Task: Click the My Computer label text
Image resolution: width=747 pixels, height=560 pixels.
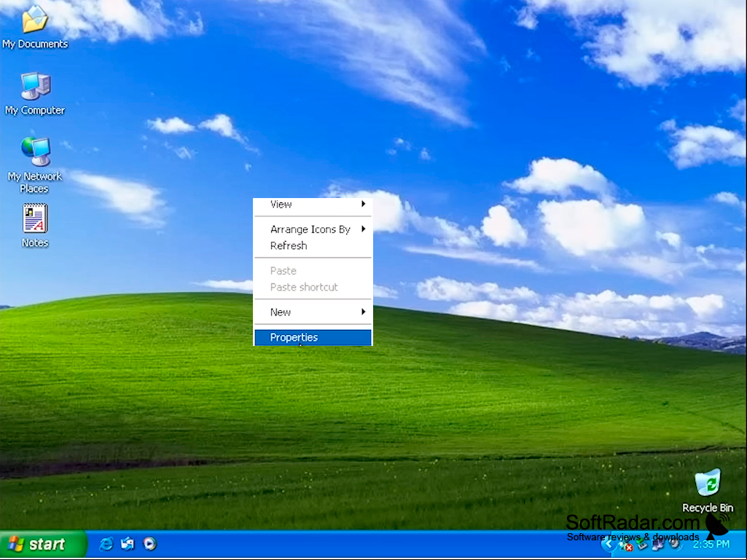Action: [35, 110]
